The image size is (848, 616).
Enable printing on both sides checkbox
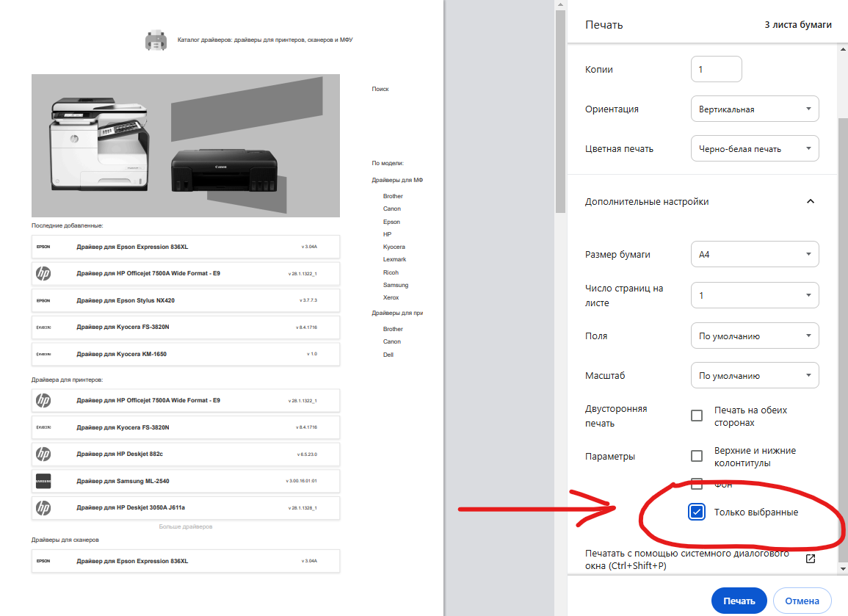(x=697, y=416)
